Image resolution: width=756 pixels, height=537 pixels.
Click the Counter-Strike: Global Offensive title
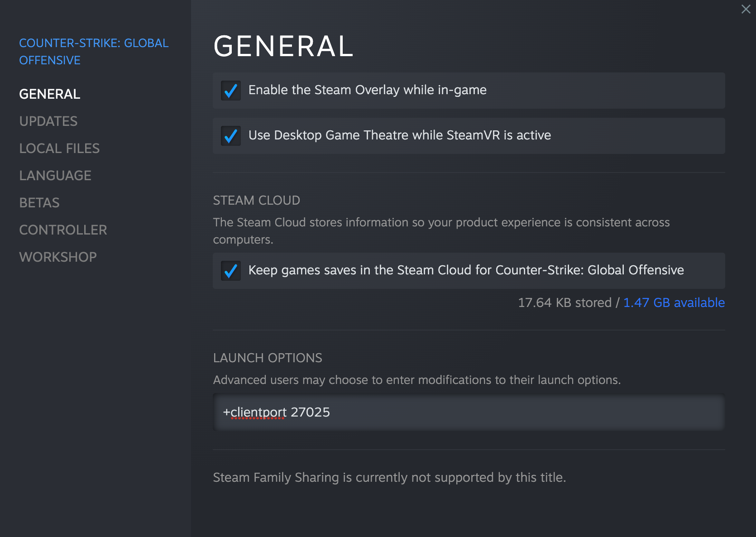(94, 52)
